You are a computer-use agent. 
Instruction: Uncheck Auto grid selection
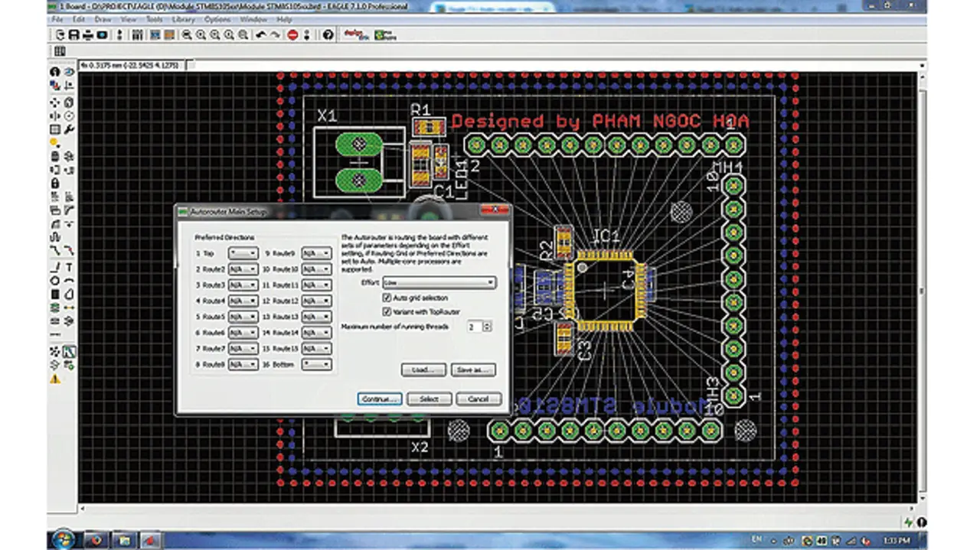point(387,298)
